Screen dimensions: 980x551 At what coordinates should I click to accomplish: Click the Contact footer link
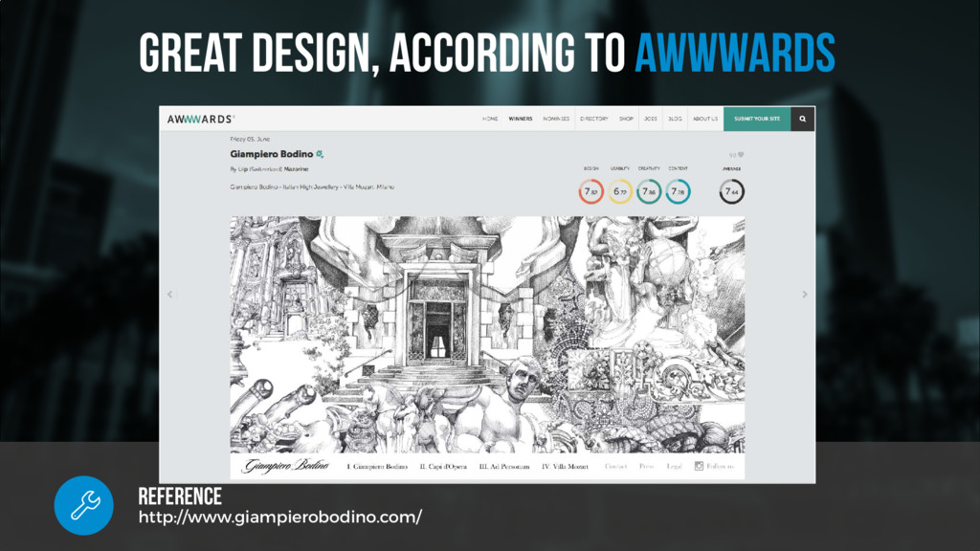[615, 467]
